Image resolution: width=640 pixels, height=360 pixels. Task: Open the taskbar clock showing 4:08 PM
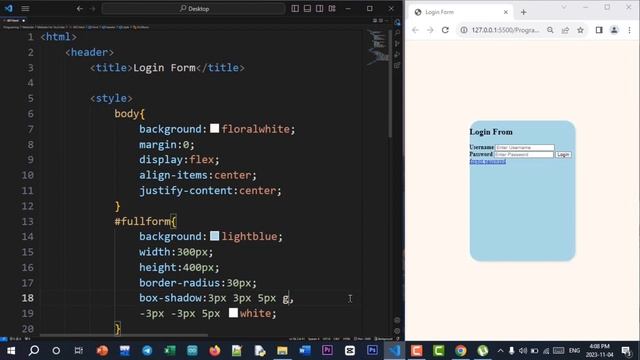pos(600,351)
